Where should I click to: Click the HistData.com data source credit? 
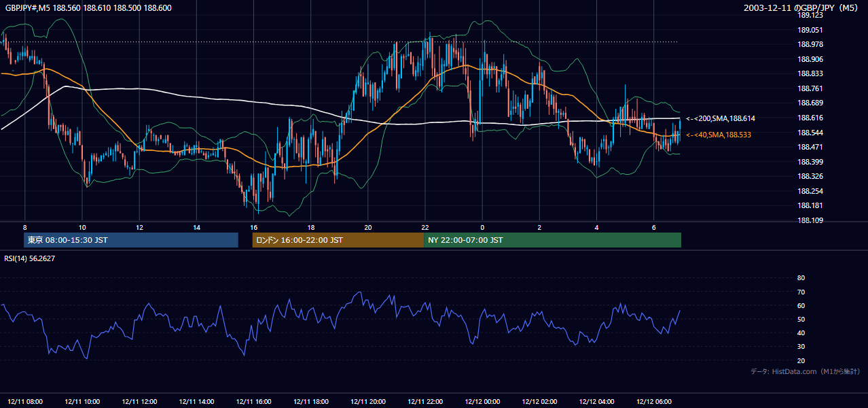806,371
